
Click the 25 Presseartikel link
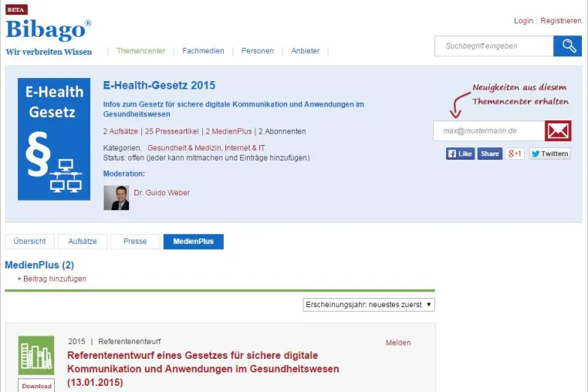coord(172,131)
